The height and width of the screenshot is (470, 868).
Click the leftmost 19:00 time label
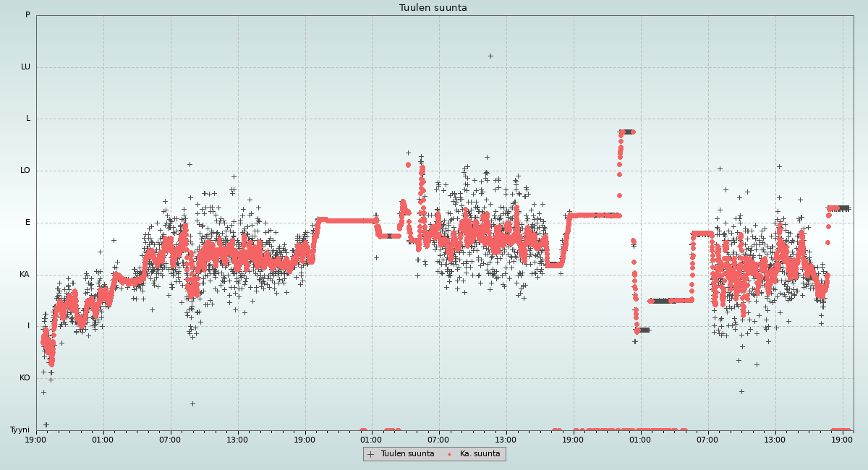(x=36, y=439)
